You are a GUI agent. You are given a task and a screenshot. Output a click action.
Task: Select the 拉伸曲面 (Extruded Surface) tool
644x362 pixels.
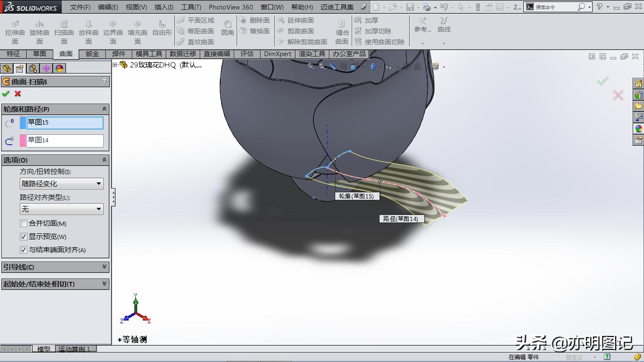pos(14,29)
